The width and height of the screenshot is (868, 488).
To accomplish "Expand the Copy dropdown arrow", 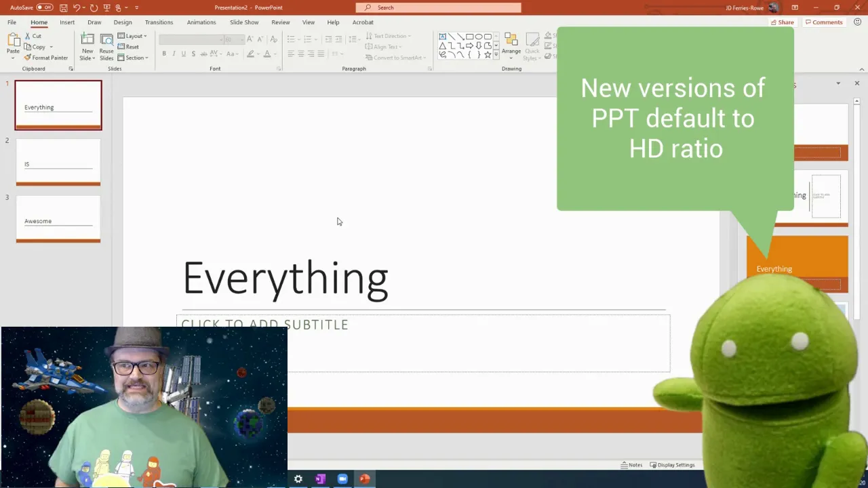I will tap(51, 47).
